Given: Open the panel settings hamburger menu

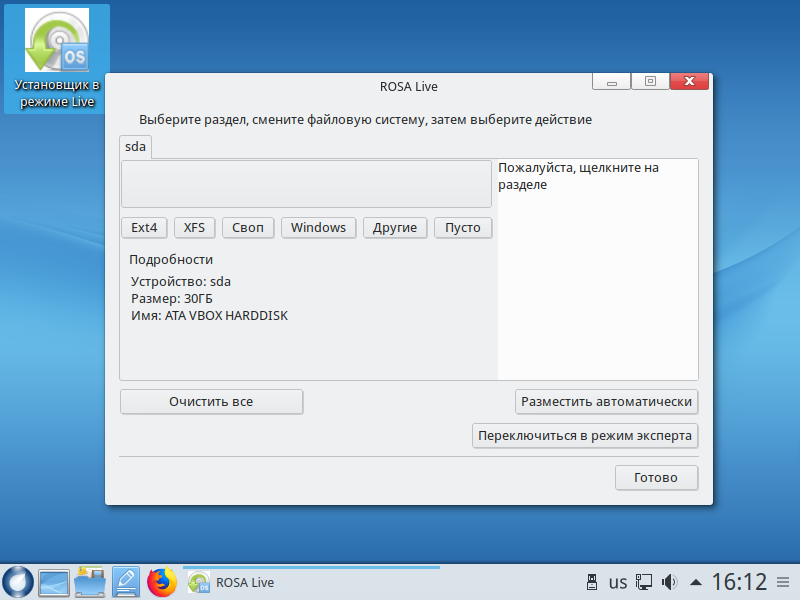Looking at the screenshot, I should pyautogui.click(x=785, y=582).
